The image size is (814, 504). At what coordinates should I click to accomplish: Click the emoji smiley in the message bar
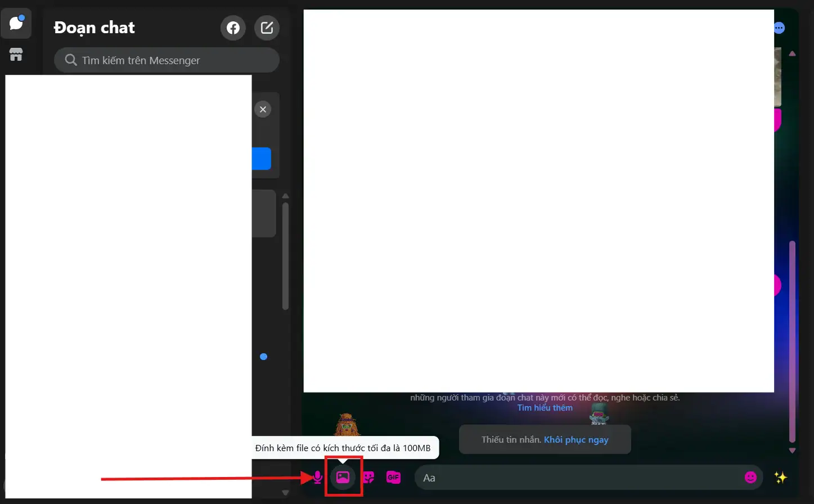click(750, 477)
